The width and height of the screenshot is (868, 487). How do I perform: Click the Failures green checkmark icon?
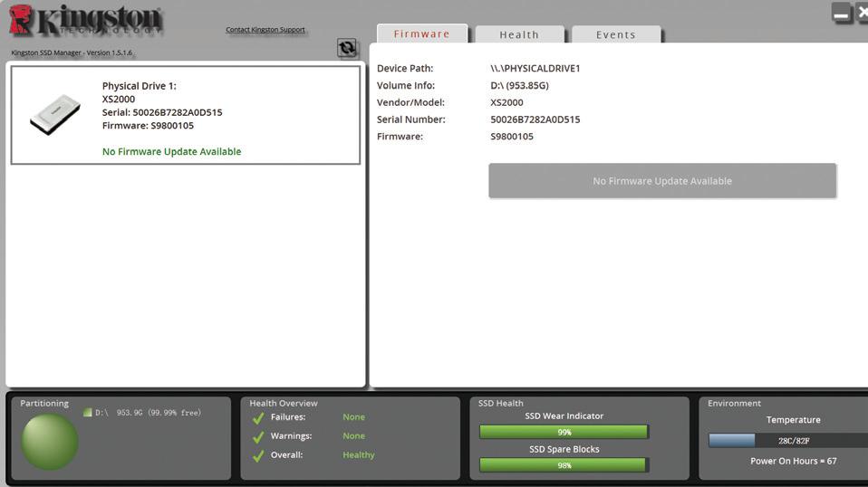click(258, 418)
